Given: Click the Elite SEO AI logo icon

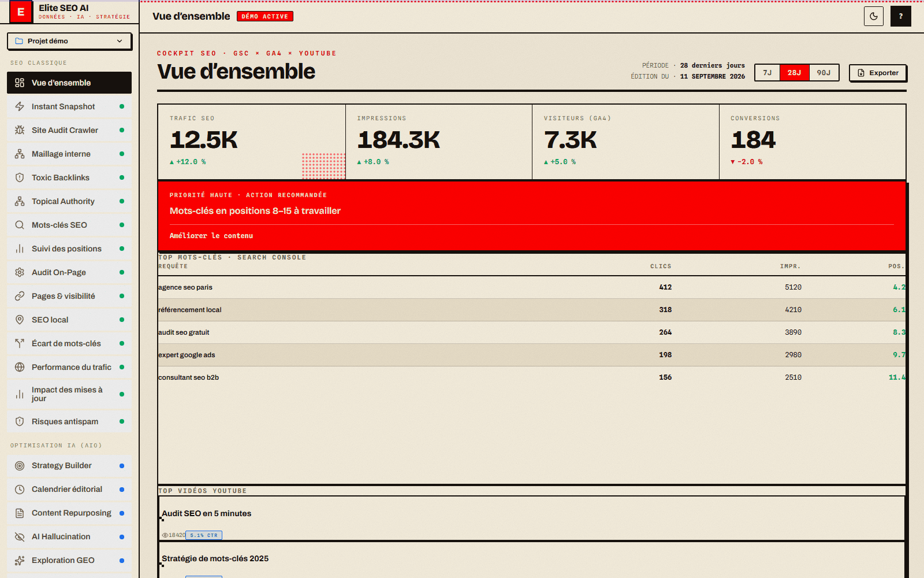Looking at the screenshot, I should point(21,12).
